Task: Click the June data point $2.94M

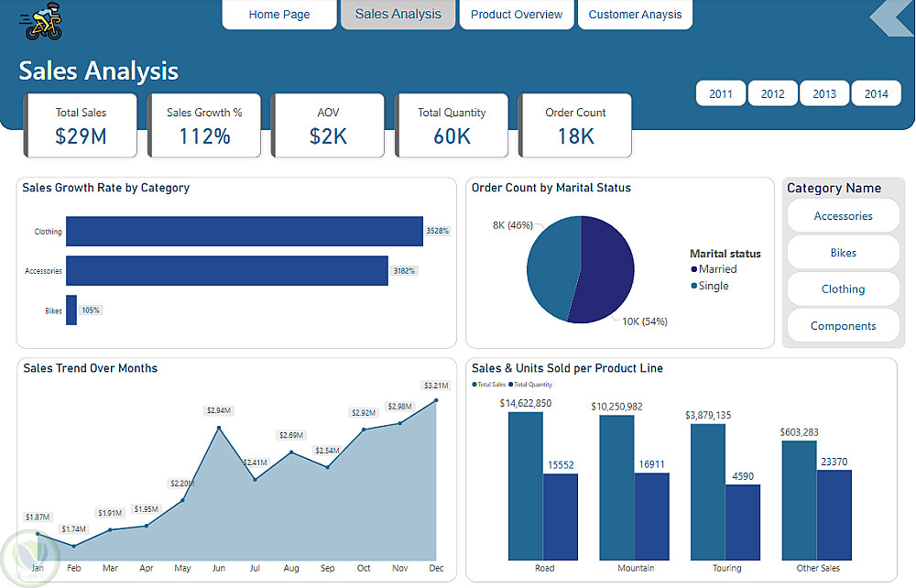Action: (219, 428)
